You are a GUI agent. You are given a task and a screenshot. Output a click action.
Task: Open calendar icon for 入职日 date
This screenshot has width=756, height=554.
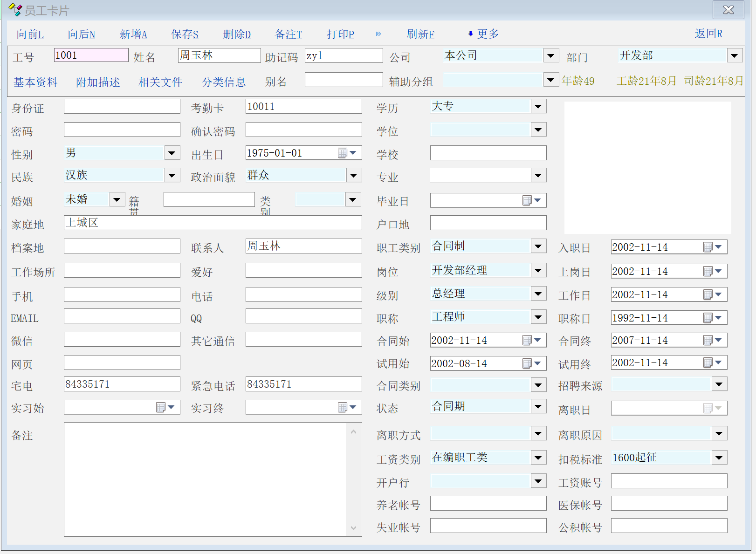point(708,247)
